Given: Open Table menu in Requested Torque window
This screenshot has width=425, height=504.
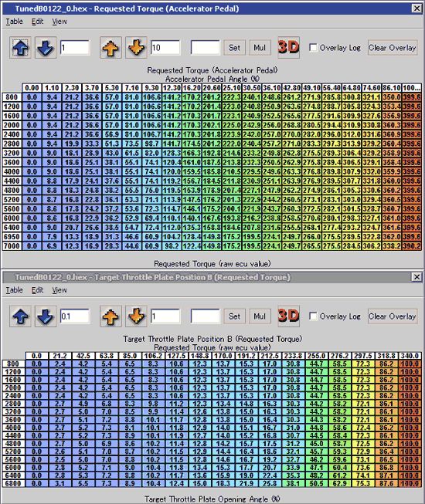Looking at the screenshot, I should click(x=15, y=22).
